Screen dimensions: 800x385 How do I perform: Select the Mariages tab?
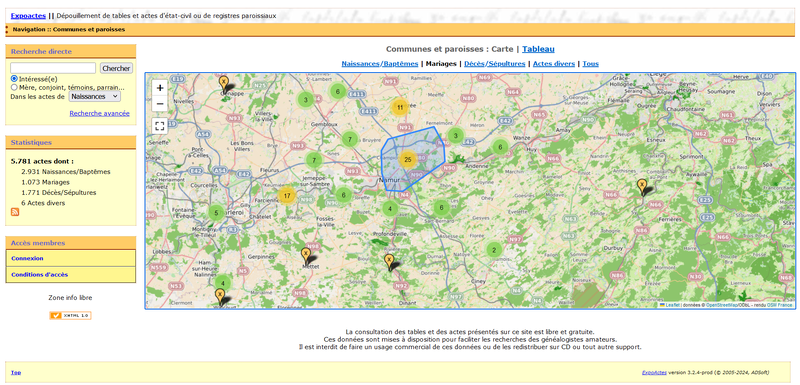[441, 64]
